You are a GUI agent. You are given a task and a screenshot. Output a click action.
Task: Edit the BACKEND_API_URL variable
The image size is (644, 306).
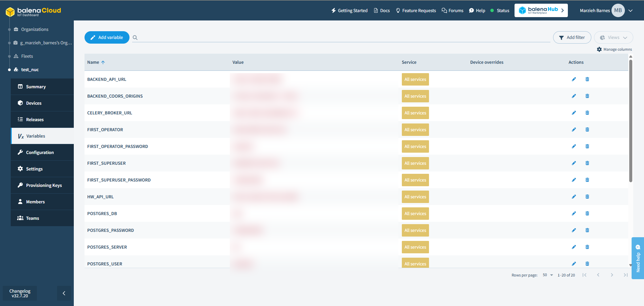(x=574, y=79)
